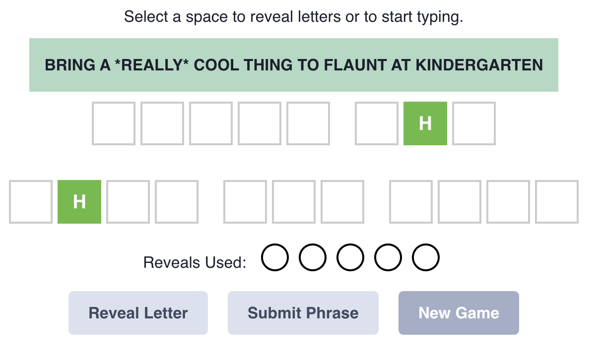This screenshot has width=600, height=364.
Task: Select the revealed H tile in the second row
Action: pos(79,201)
